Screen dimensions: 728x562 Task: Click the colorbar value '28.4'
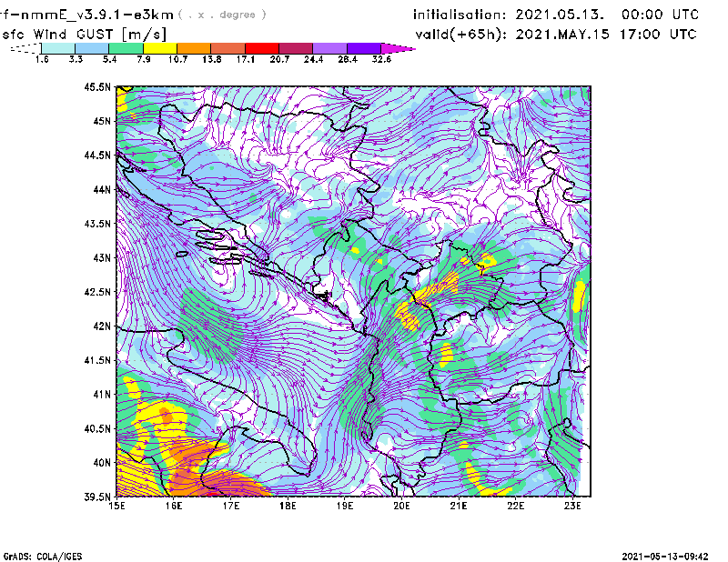348,59
